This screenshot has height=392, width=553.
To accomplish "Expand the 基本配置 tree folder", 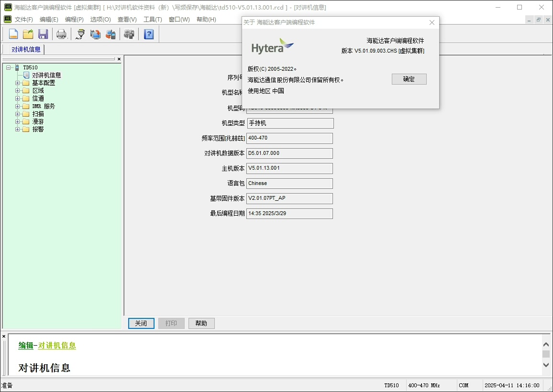I will 18,83.
